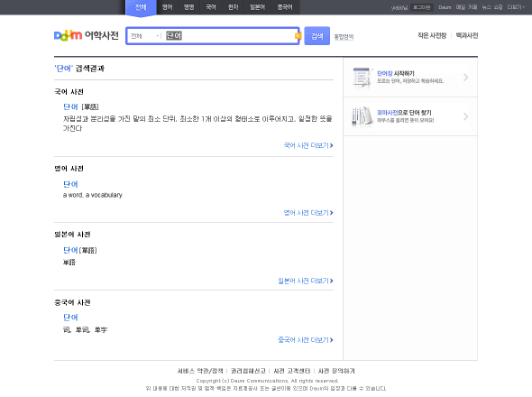Screen dimensions: 532x397
Task: Open 단어 entry under 중국어 사전
Action: (x=70, y=318)
